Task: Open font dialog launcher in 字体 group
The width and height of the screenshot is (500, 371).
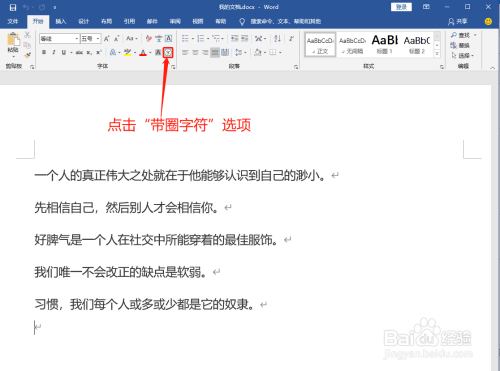Action: point(173,67)
